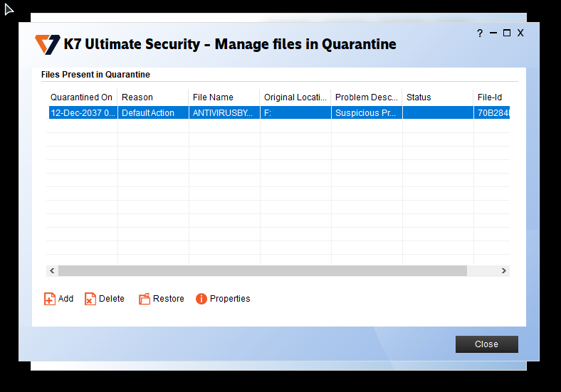Select the 70B284 file-id cell

492,112
